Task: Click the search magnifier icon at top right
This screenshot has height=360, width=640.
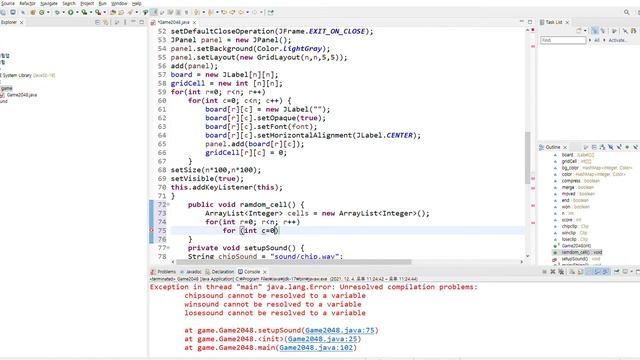Action: coord(627,12)
